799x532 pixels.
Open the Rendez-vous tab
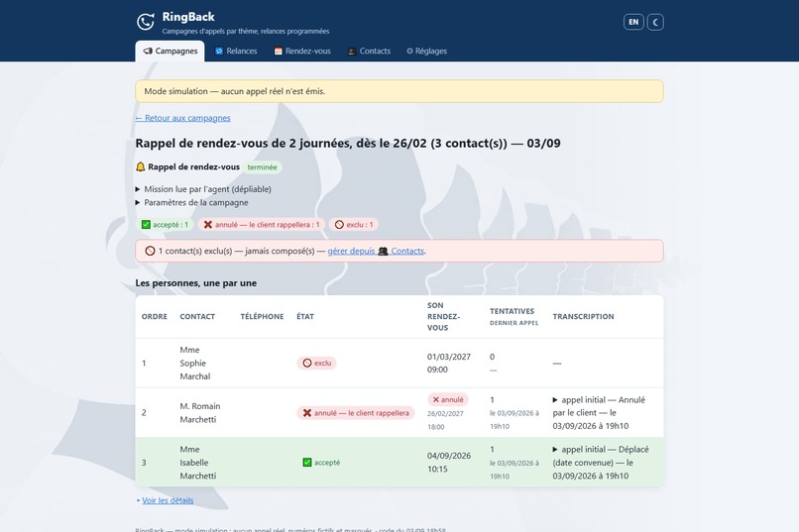[302, 51]
